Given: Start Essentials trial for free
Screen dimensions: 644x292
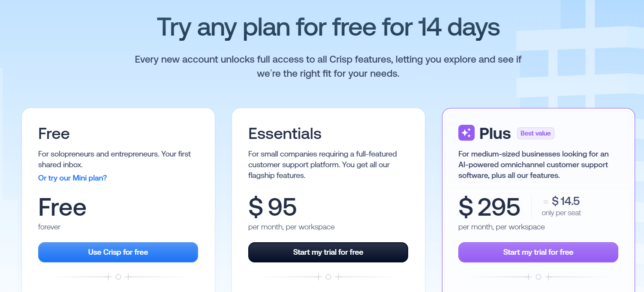Looking at the screenshot, I should (328, 252).
